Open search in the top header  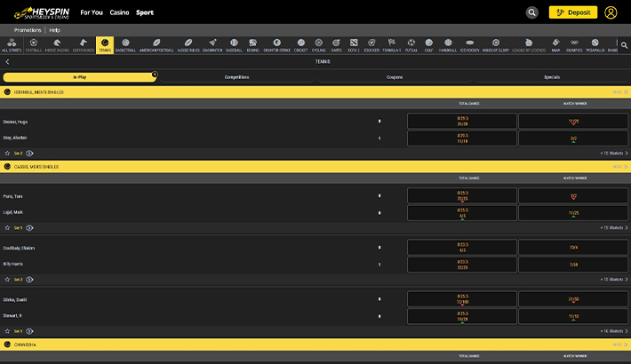click(531, 12)
